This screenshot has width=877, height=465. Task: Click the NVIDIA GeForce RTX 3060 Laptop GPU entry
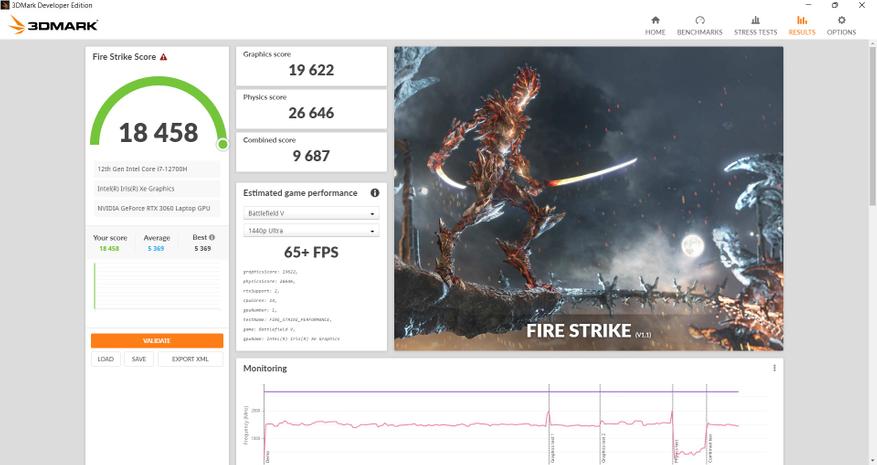point(157,208)
